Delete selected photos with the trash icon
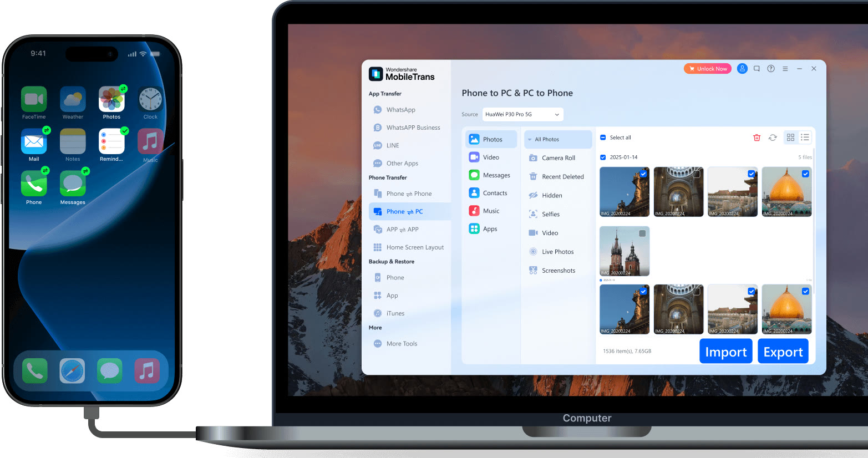 click(x=757, y=138)
